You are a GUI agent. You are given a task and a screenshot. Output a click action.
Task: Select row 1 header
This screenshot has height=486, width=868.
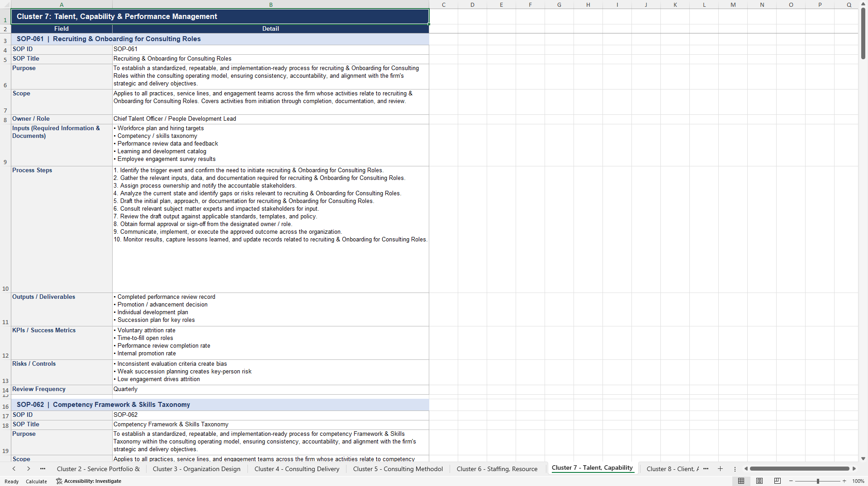[x=5, y=17]
